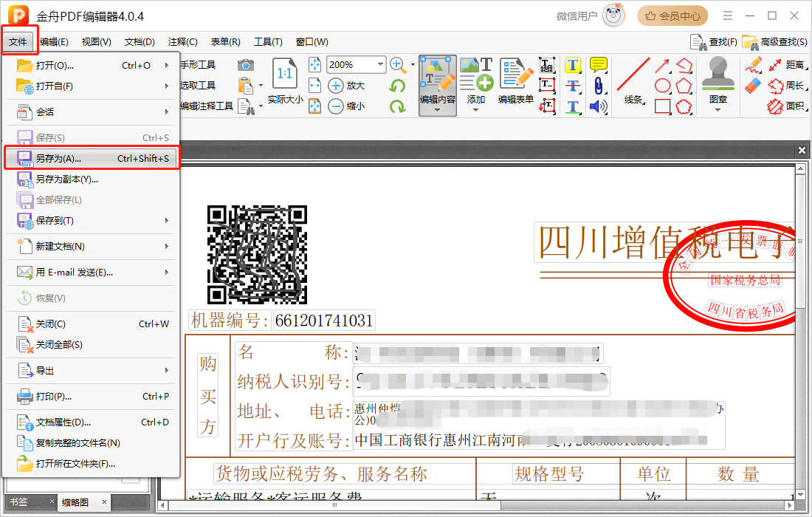Viewport: 812px width, 517px height.
Task: Choose 打印(P)... menu entry
Action: tap(92, 397)
